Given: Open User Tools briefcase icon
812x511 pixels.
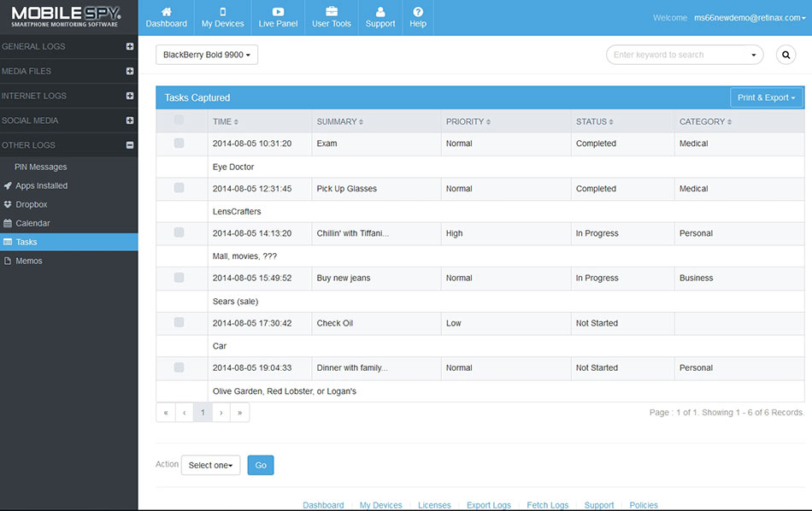Looking at the screenshot, I should (x=332, y=12).
